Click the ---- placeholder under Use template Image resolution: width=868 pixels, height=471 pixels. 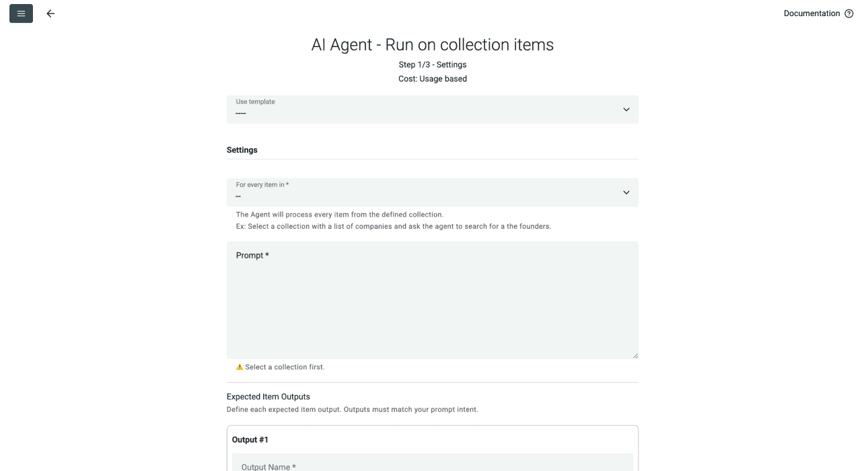tap(240, 114)
